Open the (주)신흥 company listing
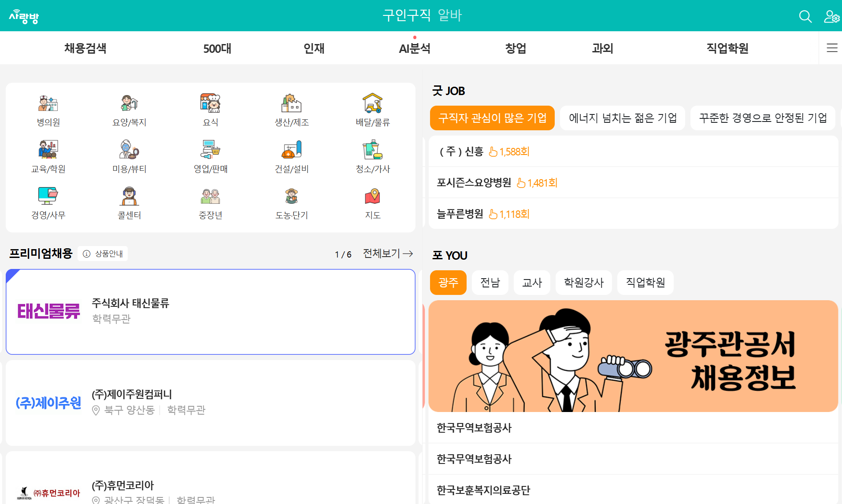Viewport: 842px width, 504px height. (x=633, y=151)
